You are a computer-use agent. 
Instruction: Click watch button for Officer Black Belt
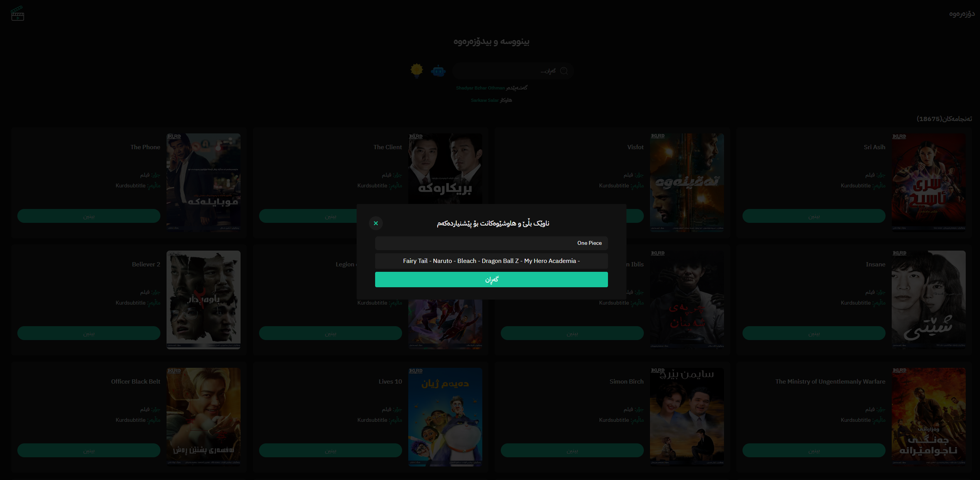click(89, 450)
